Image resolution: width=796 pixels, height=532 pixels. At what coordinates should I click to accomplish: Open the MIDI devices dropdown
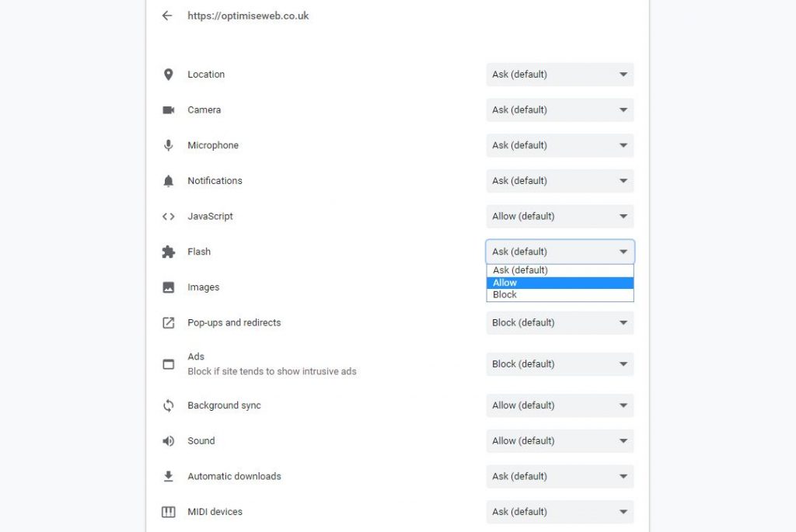coord(560,513)
